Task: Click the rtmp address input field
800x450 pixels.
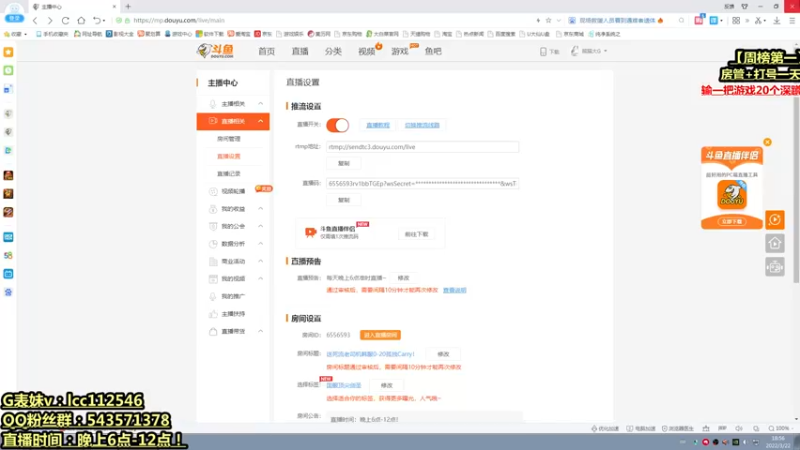Action: pyautogui.click(x=422, y=147)
